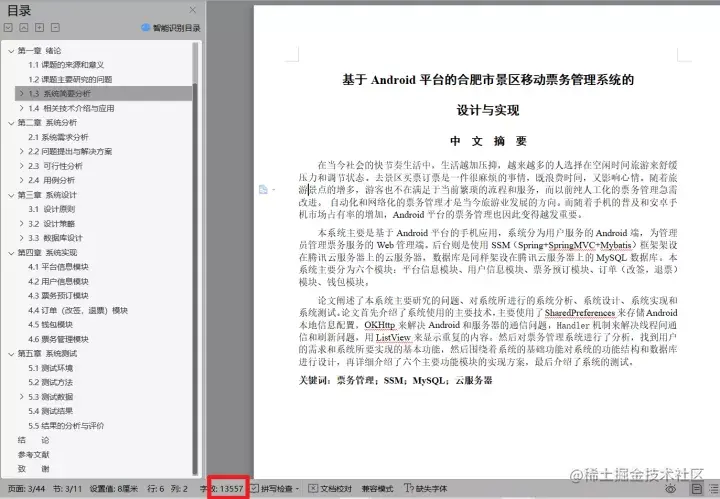The width and height of the screenshot is (720, 499).
Task: Click the minus box icon in 目录 panel
Action: [x=55, y=28]
